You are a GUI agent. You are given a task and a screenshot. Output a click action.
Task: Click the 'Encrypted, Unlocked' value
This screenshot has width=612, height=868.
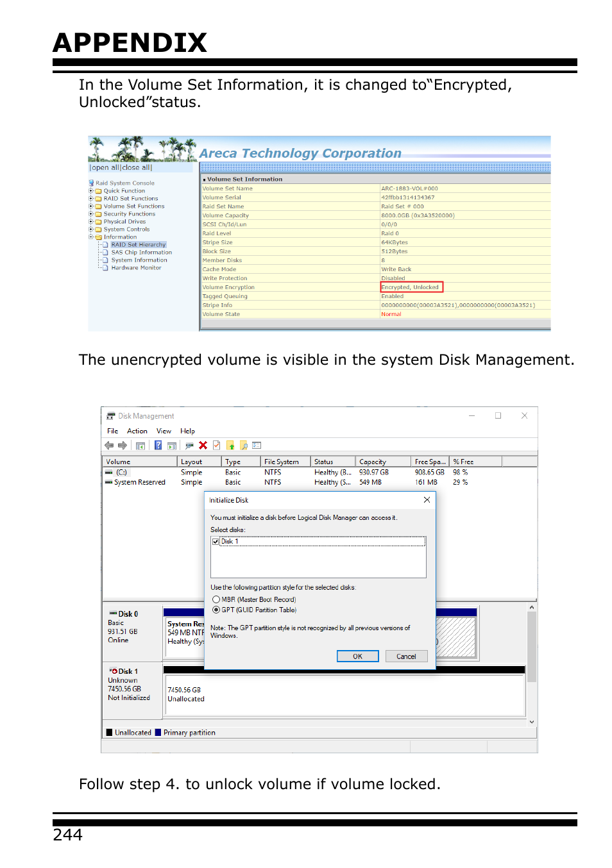tap(411, 287)
